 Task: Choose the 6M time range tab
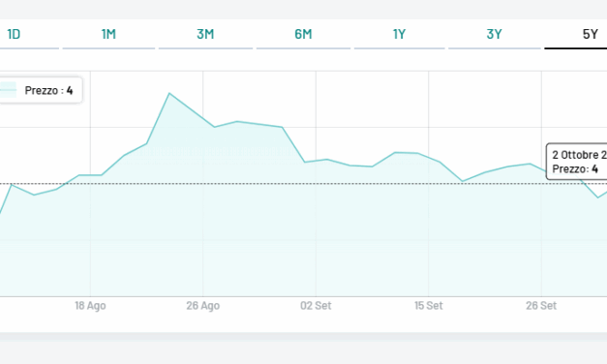pyautogui.click(x=303, y=35)
